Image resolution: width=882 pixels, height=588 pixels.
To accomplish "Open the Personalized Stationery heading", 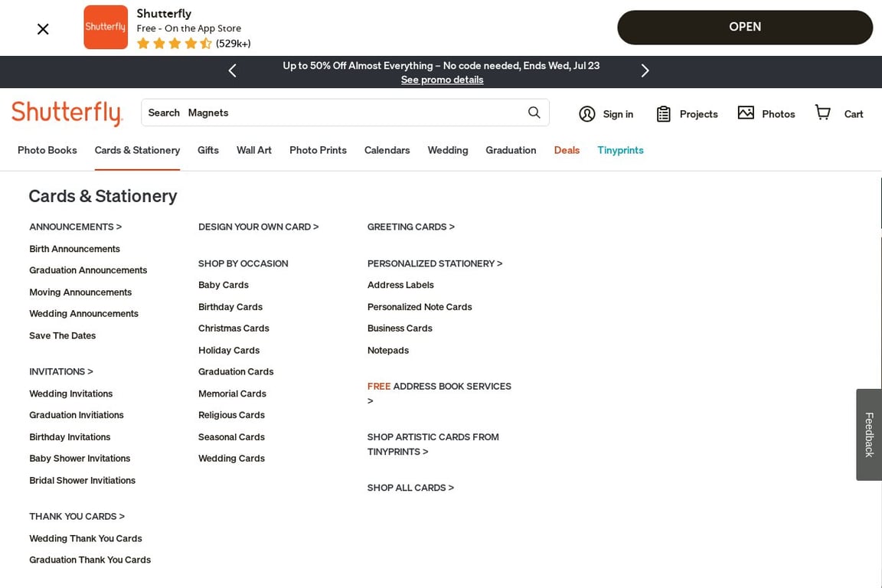I will coord(435,263).
